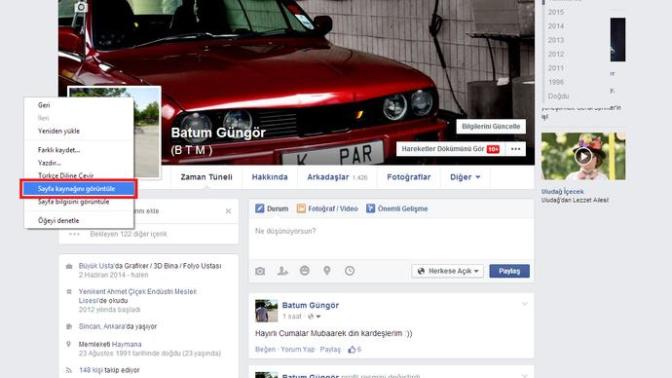Open the Herkese Açık privacy dropdown
The height and width of the screenshot is (378, 672).
pos(447,271)
